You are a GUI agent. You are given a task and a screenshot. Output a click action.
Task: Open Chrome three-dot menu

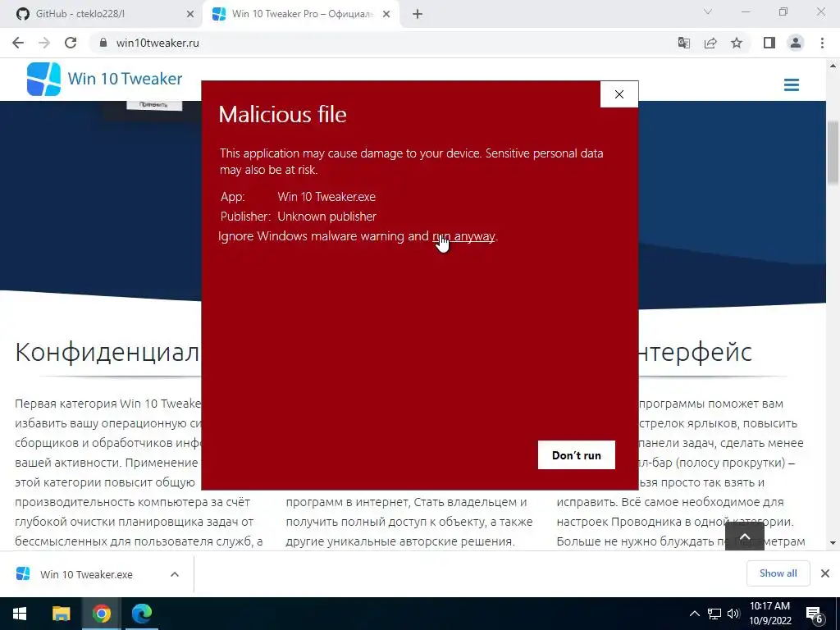coord(822,43)
